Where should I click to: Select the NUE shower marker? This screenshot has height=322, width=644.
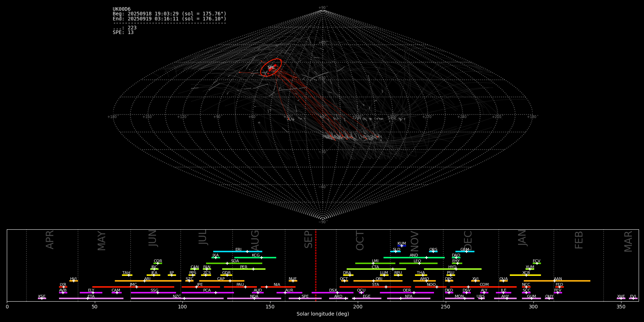[x=293, y=281]
